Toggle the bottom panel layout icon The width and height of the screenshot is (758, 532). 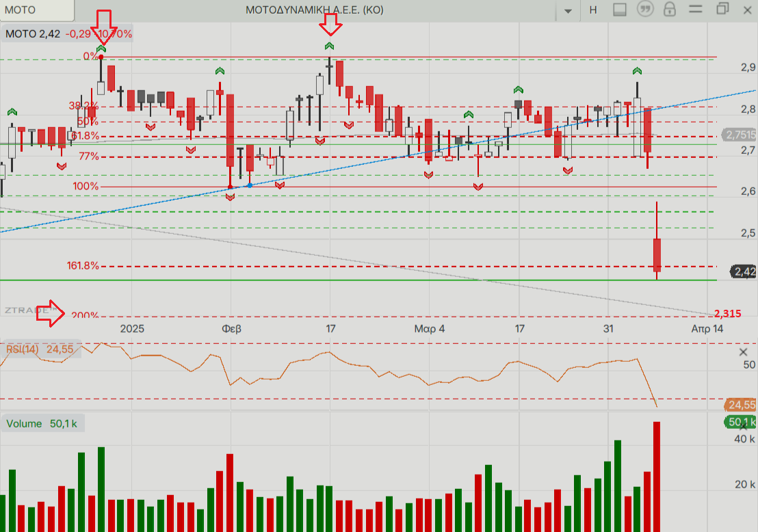[x=620, y=10]
